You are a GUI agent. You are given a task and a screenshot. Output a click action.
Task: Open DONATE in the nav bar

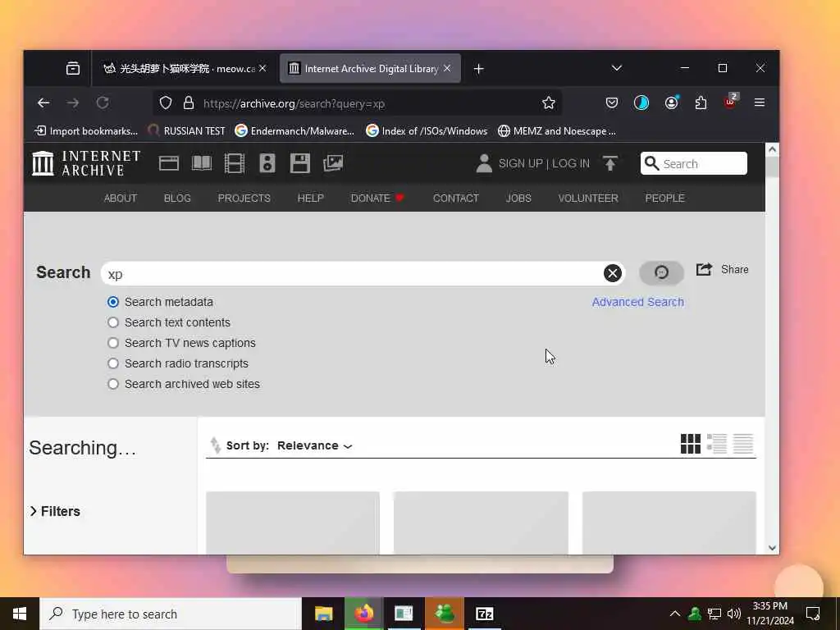[377, 199]
